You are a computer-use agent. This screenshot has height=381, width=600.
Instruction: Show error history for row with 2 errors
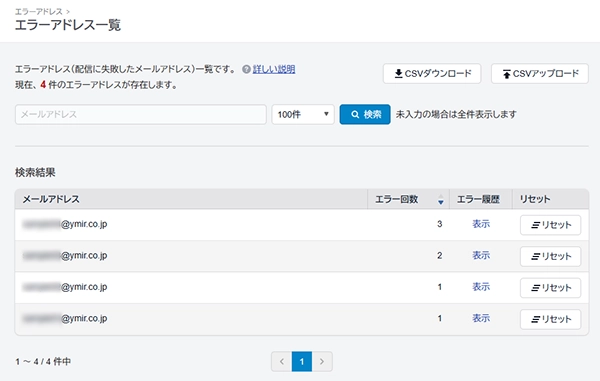(481, 255)
